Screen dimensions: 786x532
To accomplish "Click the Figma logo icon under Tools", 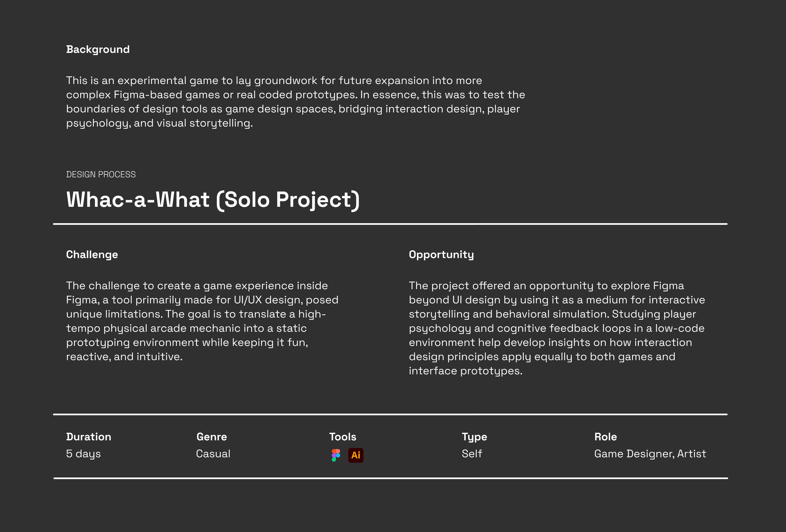I will click(x=336, y=455).
